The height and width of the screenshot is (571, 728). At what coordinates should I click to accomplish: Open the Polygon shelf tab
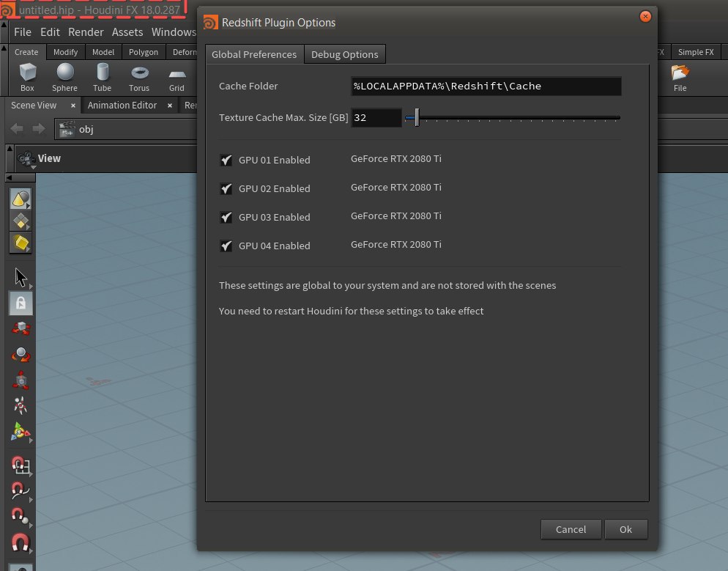pos(144,52)
